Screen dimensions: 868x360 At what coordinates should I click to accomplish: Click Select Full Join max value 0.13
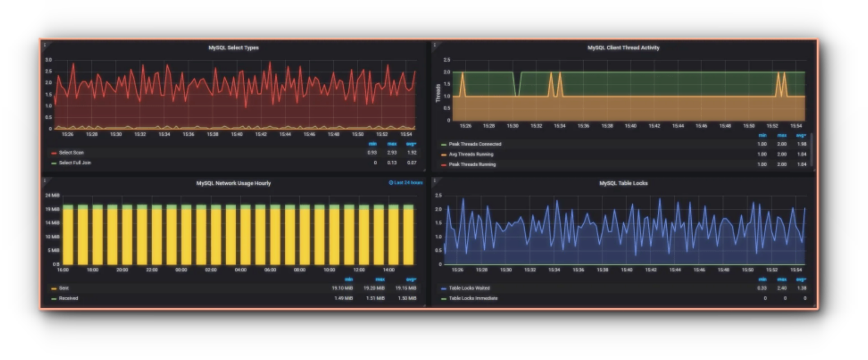tap(392, 163)
